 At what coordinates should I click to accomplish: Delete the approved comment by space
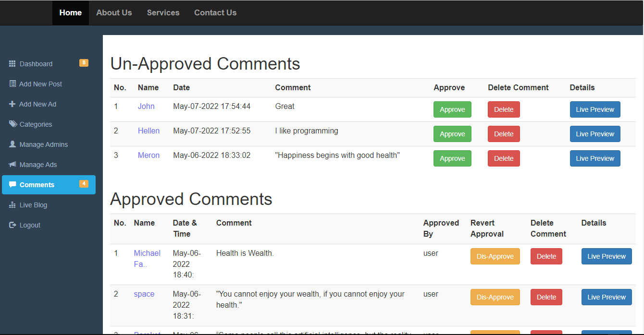[546, 297]
